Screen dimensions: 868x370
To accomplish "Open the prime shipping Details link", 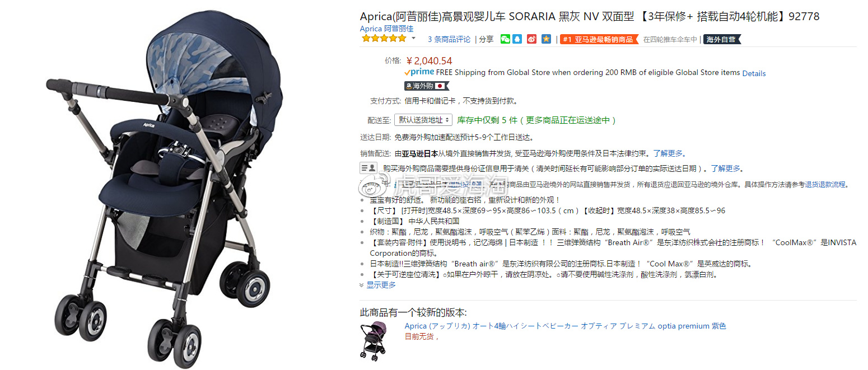I will point(754,73).
